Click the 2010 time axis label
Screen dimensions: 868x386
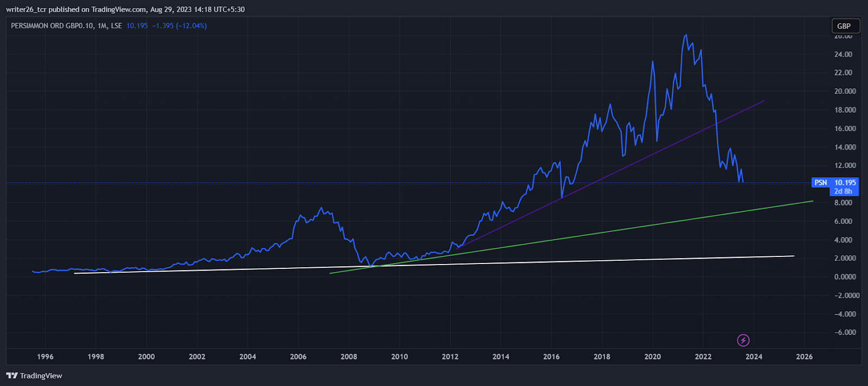400,357
